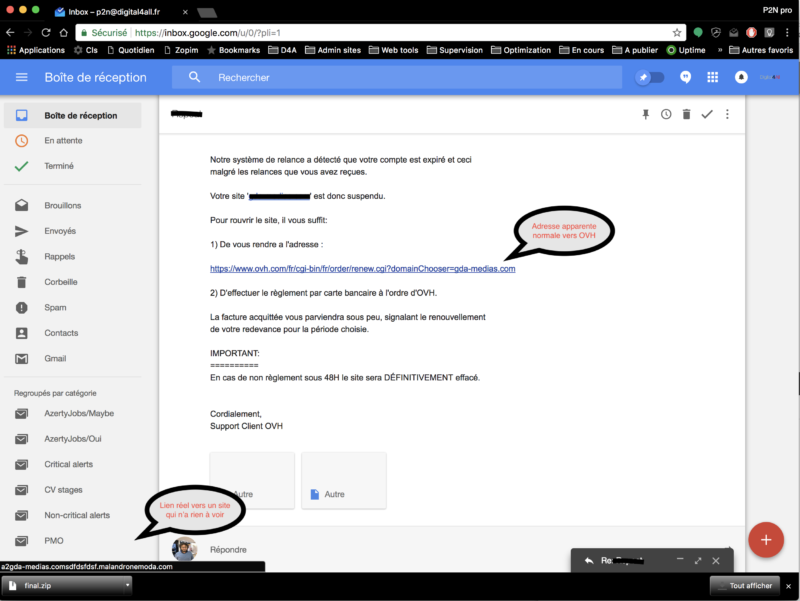800x601 pixels.
Task: Click reply arrow in draft window
Action: click(589, 561)
